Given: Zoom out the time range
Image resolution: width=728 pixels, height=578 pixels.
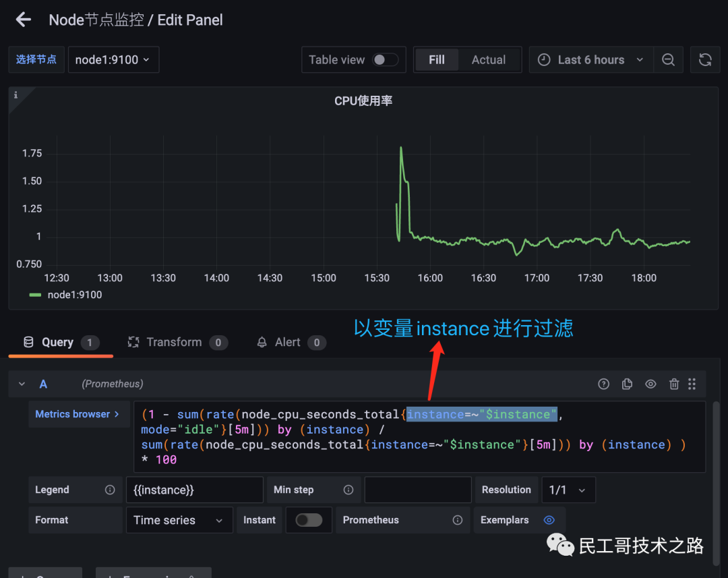Looking at the screenshot, I should (x=668, y=59).
